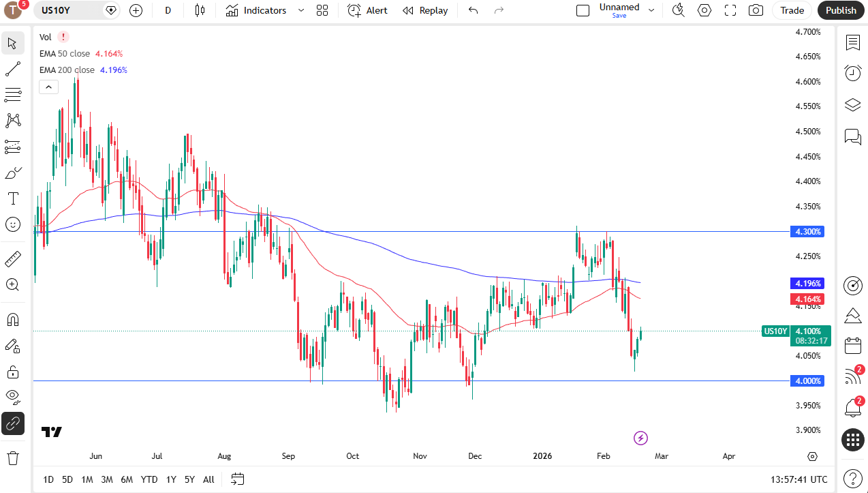Open the news feed with 2 notifications
This screenshot has height=493, width=868.
853,376
